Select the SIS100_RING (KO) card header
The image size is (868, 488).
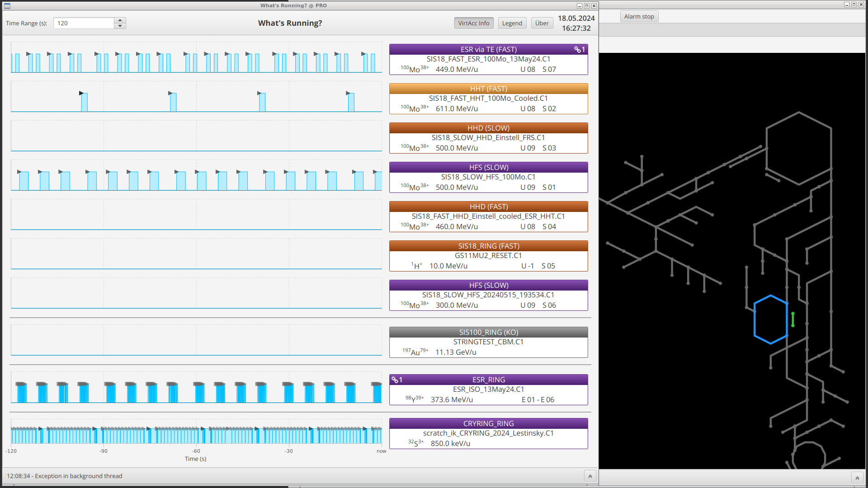tap(488, 332)
